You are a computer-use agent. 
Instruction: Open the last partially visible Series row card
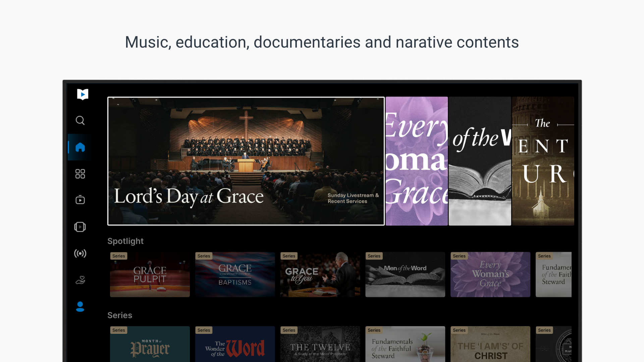554,344
